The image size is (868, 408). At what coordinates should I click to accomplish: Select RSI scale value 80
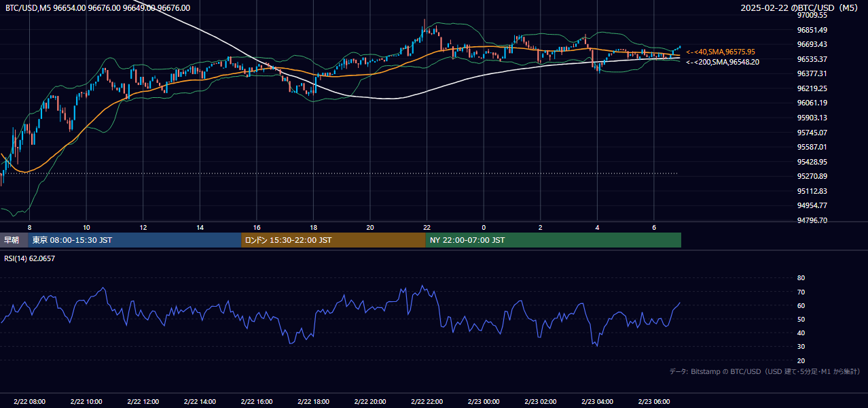click(801, 278)
